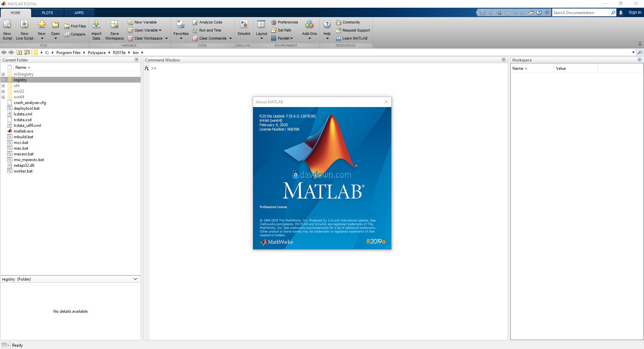Expand the win64 folder
This screenshot has height=349, width=644.
tap(3, 97)
